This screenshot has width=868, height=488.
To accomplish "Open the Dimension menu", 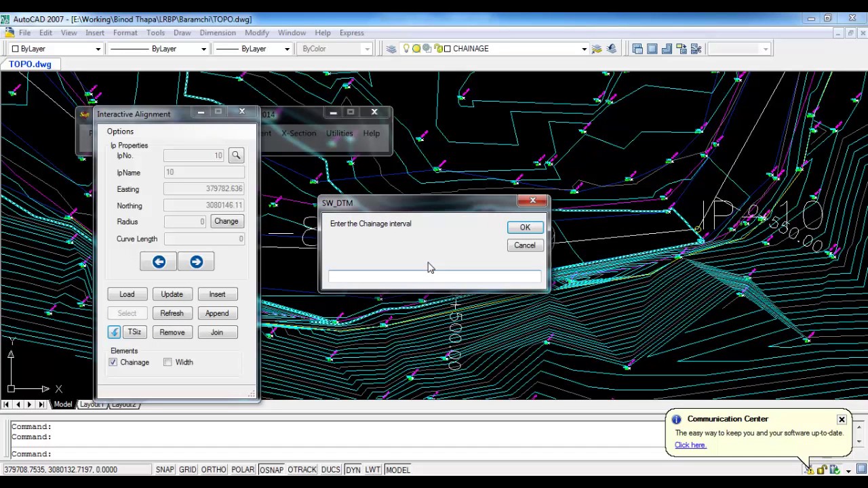I will click(218, 33).
